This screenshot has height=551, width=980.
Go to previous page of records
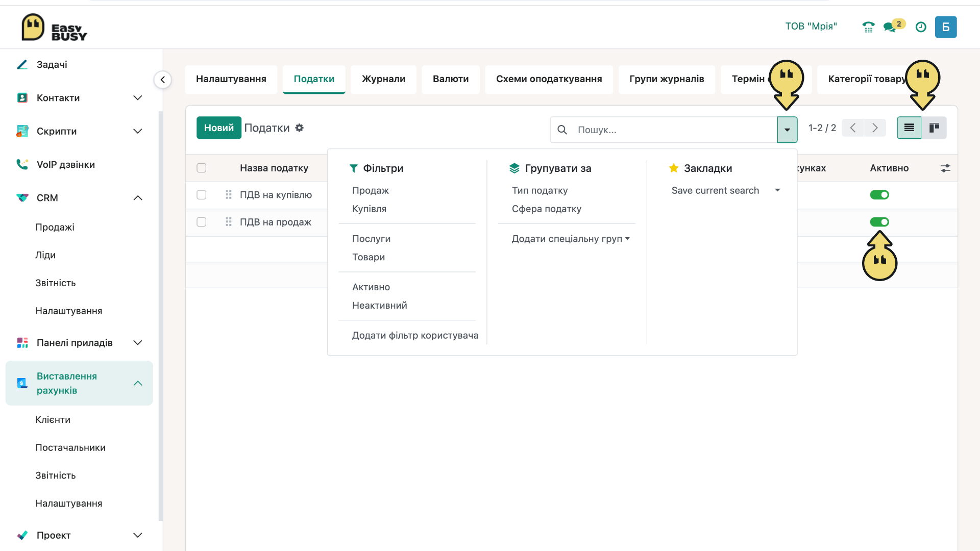pyautogui.click(x=852, y=128)
